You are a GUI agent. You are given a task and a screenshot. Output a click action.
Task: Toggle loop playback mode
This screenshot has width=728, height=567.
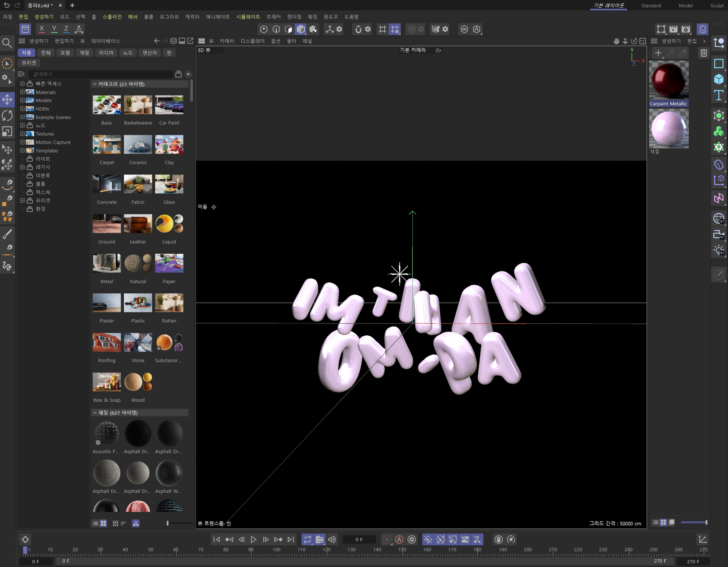pyautogui.click(x=307, y=539)
